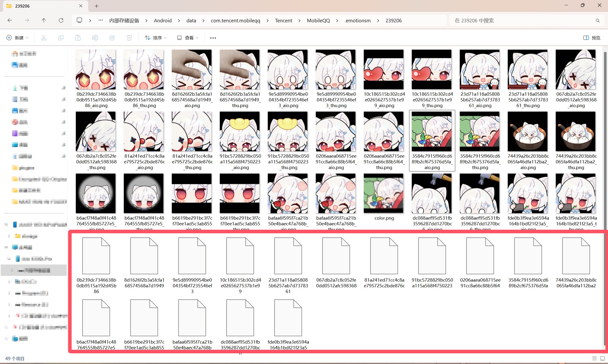608x364 pixels.
Task: Expand chevron after MobileQQ in address bar
Action: pos(337,21)
